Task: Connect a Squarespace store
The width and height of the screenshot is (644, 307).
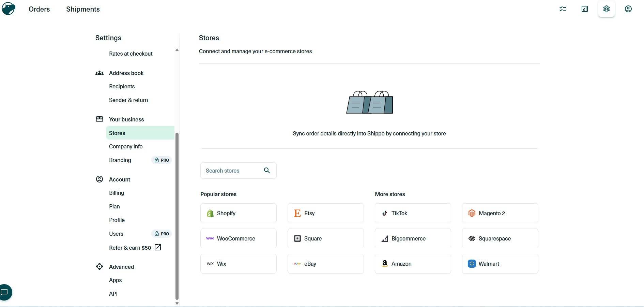Action: tap(500, 238)
